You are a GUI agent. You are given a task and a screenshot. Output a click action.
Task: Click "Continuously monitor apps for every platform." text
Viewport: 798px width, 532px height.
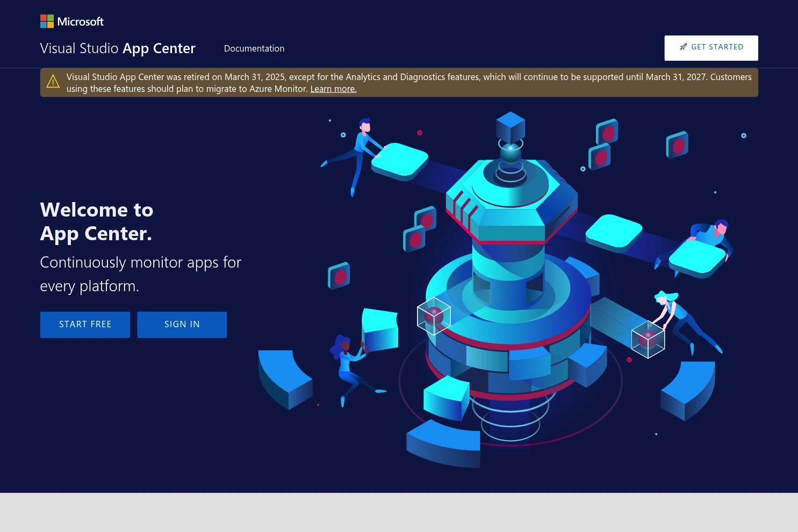click(x=141, y=274)
